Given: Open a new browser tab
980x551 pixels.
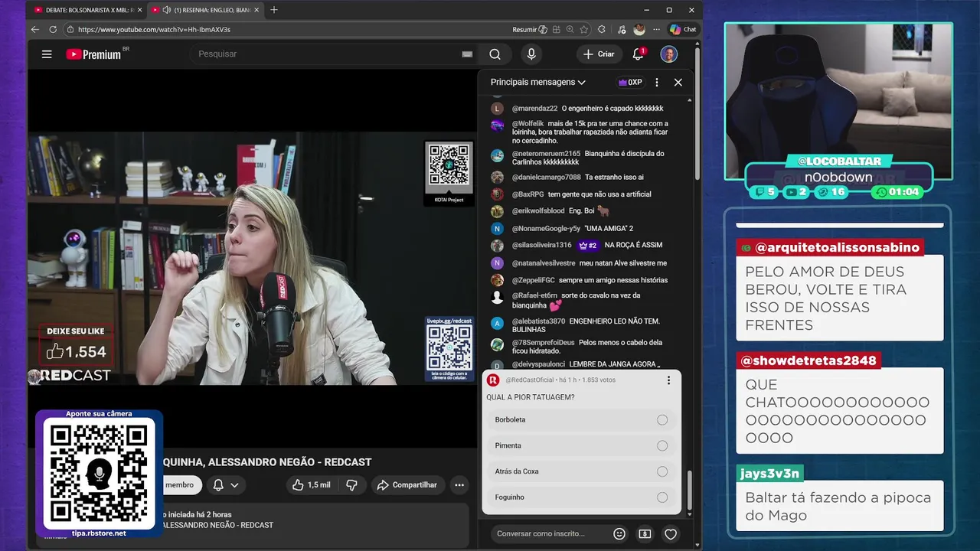Looking at the screenshot, I should pos(274,10).
